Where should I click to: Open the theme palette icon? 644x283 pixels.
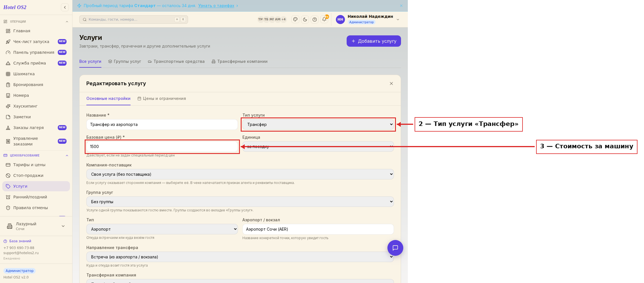tap(295, 20)
